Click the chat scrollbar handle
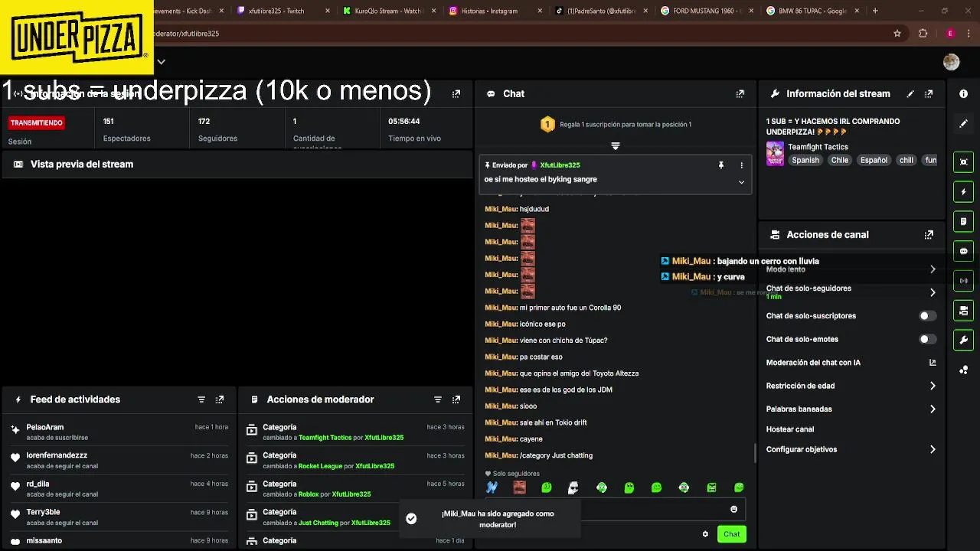Image resolution: width=980 pixels, height=551 pixels. (756, 453)
